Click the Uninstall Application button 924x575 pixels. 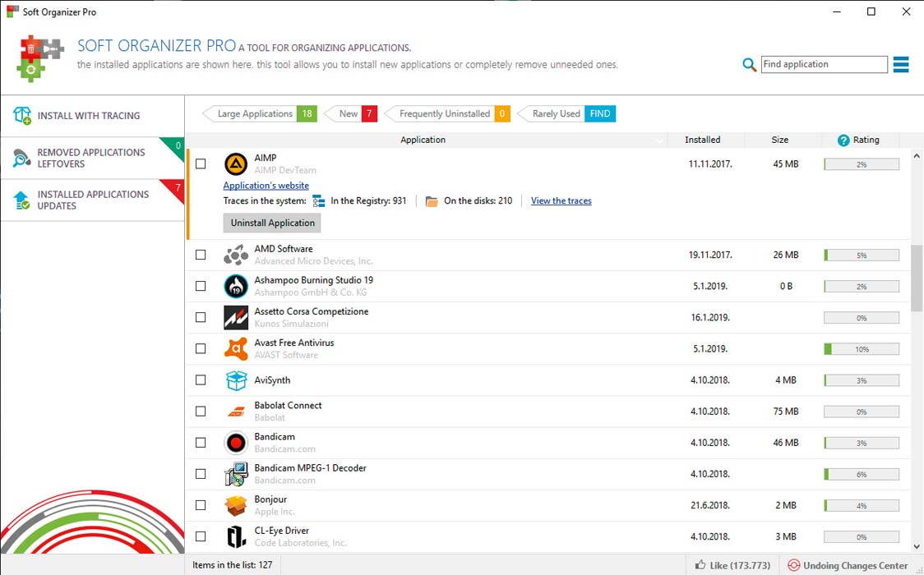click(x=272, y=223)
